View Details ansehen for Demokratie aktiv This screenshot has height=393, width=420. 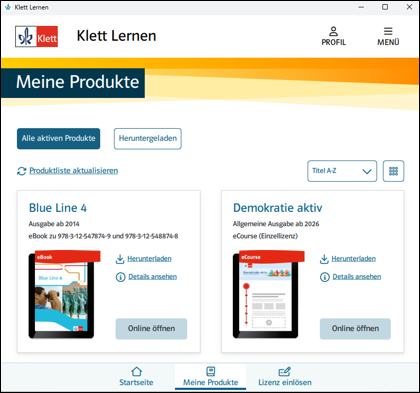pos(357,277)
